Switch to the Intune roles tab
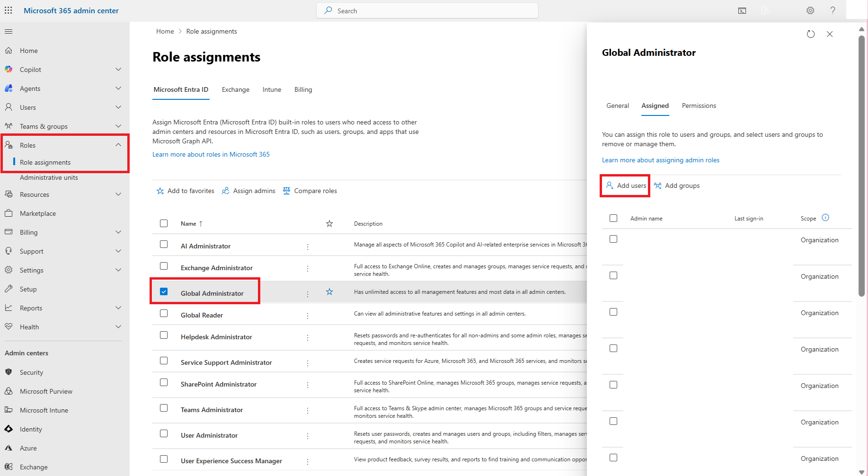Image resolution: width=868 pixels, height=476 pixels. point(272,89)
